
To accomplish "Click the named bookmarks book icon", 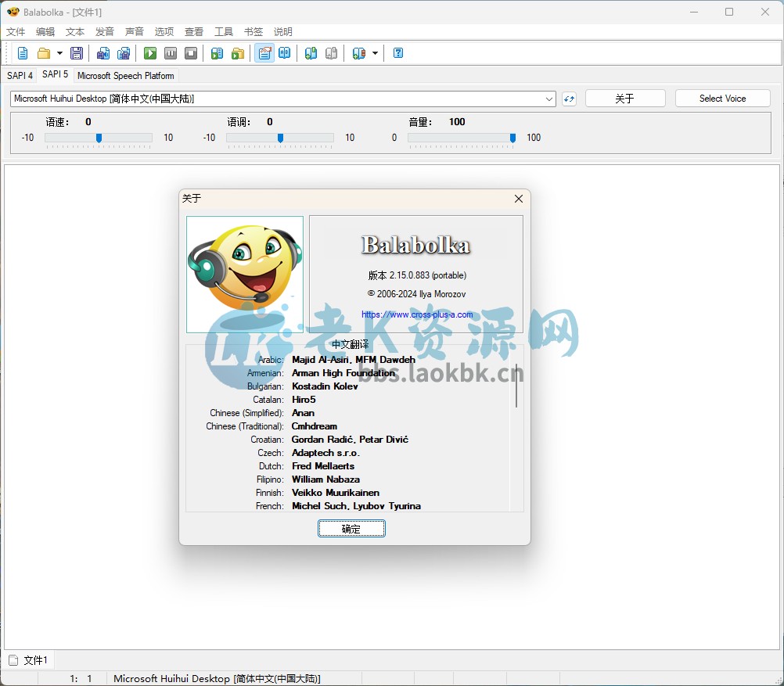I will point(358,53).
